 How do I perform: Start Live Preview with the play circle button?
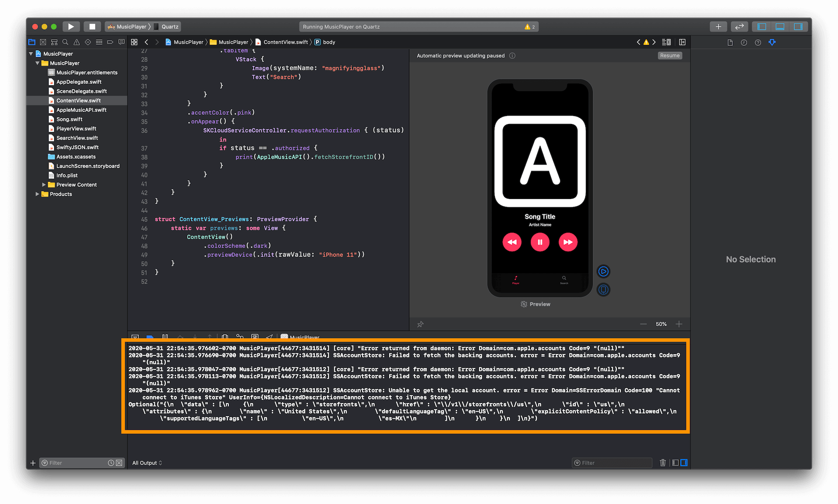coord(604,271)
